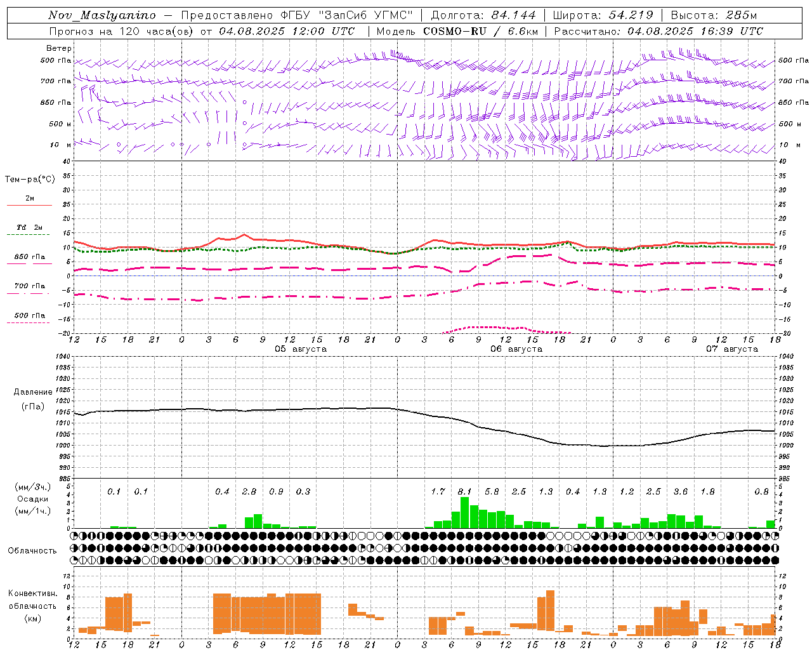812x650 pixels.
Task: Click the Конвективн. convective cloud label
Action: [33, 594]
